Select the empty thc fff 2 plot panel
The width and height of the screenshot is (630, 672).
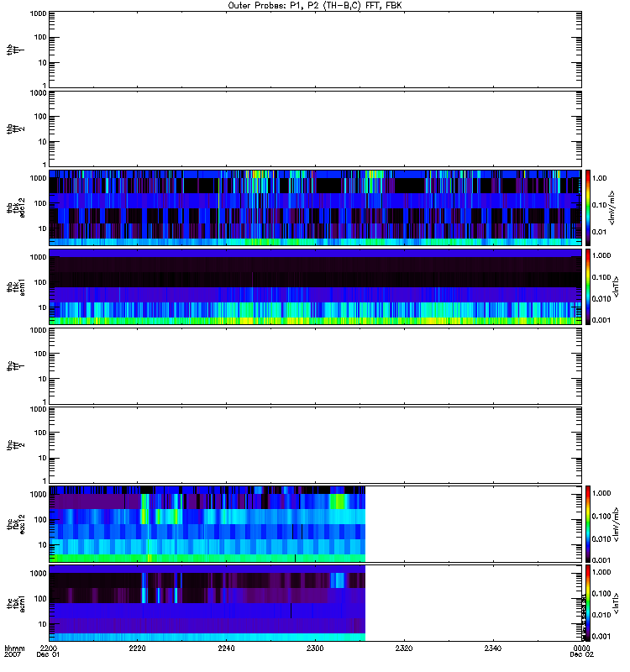(316, 445)
